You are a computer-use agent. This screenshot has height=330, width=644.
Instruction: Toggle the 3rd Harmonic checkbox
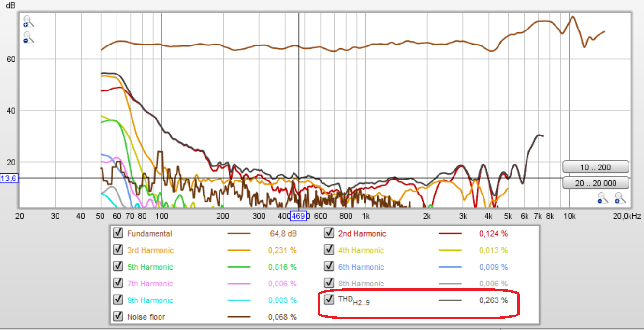tap(117, 250)
